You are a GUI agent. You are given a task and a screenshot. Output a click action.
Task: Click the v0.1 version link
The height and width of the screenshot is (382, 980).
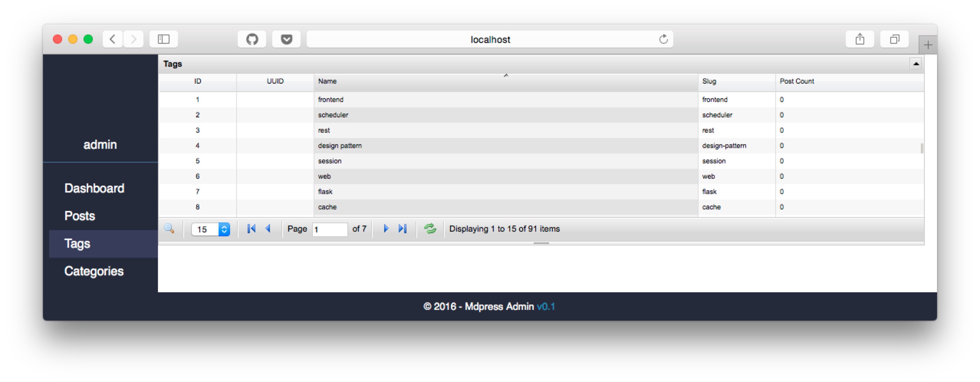tap(546, 306)
